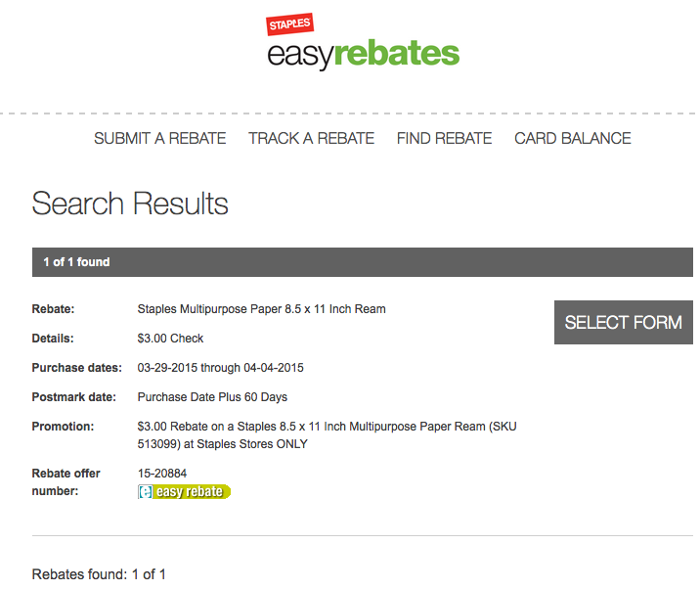Open the Find Rebate navigation link

point(444,138)
